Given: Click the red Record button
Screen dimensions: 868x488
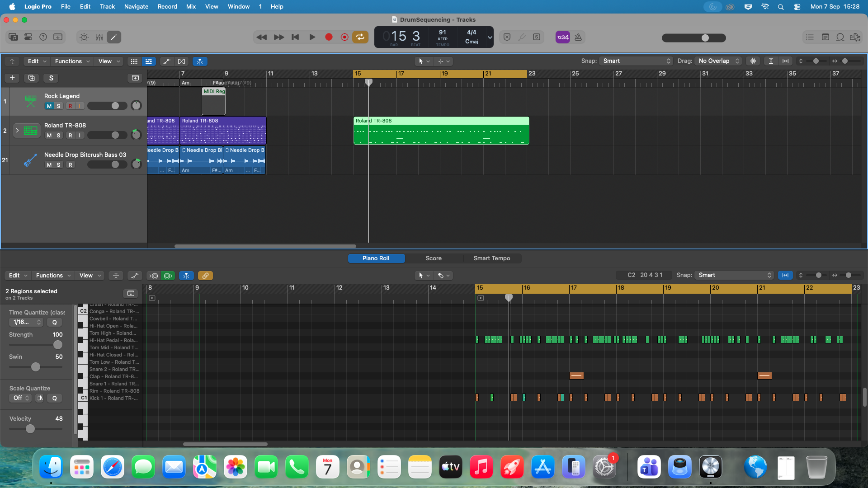Looking at the screenshot, I should (329, 37).
